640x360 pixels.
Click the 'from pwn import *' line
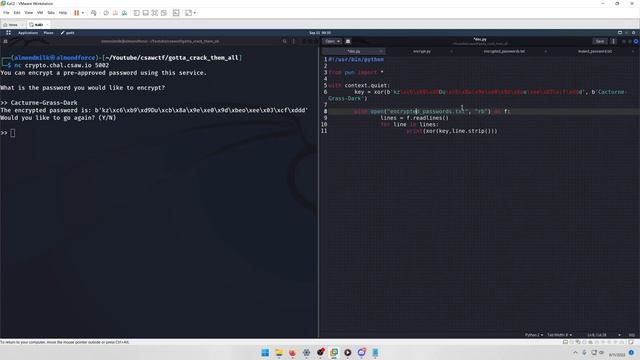[356, 72]
